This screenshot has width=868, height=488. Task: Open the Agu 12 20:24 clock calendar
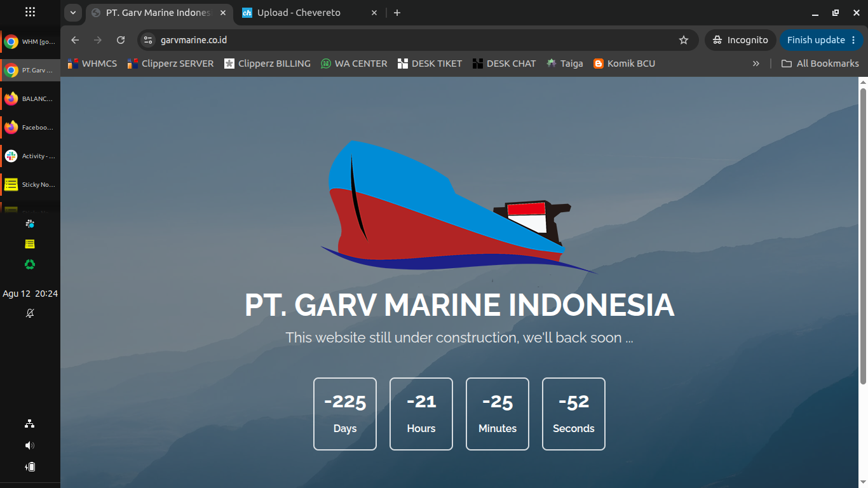point(30,294)
